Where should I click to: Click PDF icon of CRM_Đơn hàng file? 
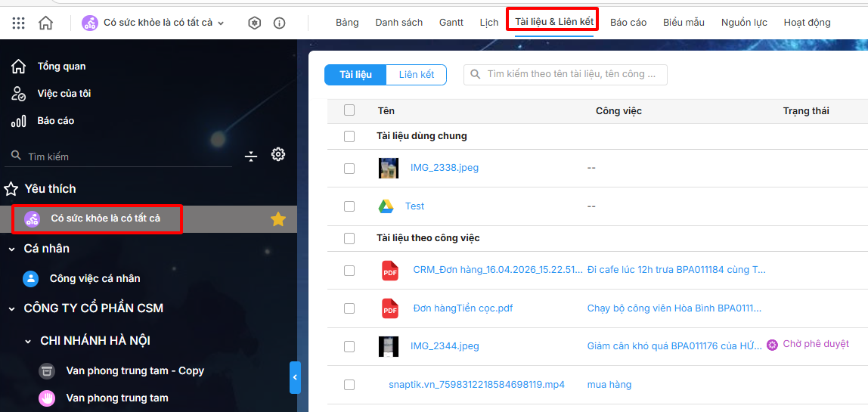[390, 271]
